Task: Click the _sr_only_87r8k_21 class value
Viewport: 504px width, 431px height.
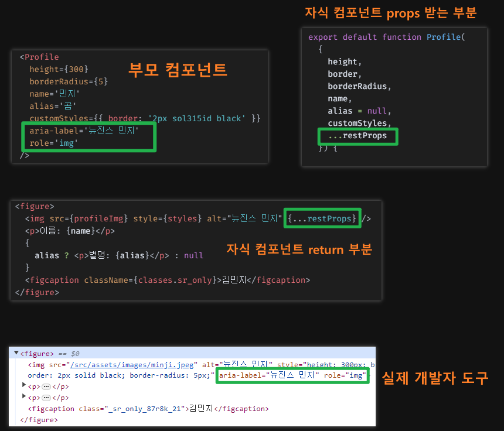Action: (x=145, y=409)
